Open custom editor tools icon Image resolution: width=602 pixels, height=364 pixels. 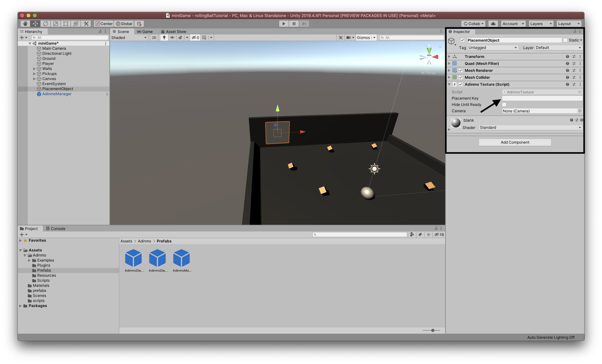click(86, 24)
